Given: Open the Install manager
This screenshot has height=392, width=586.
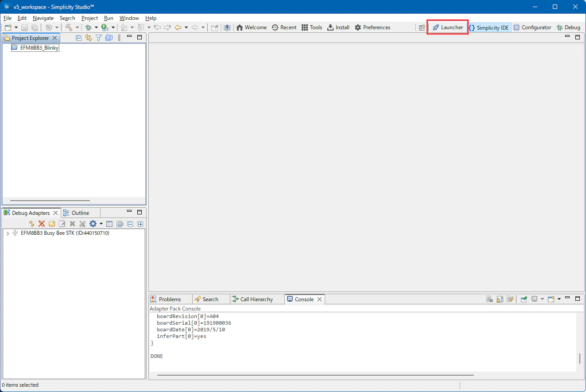Looking at the screenshot, I should point(338,27).
